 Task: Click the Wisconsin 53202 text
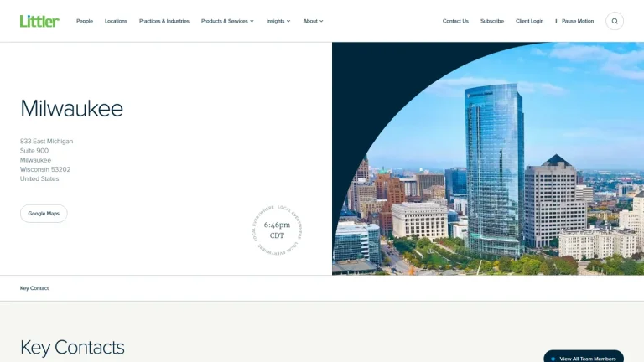tap(45, 169)
